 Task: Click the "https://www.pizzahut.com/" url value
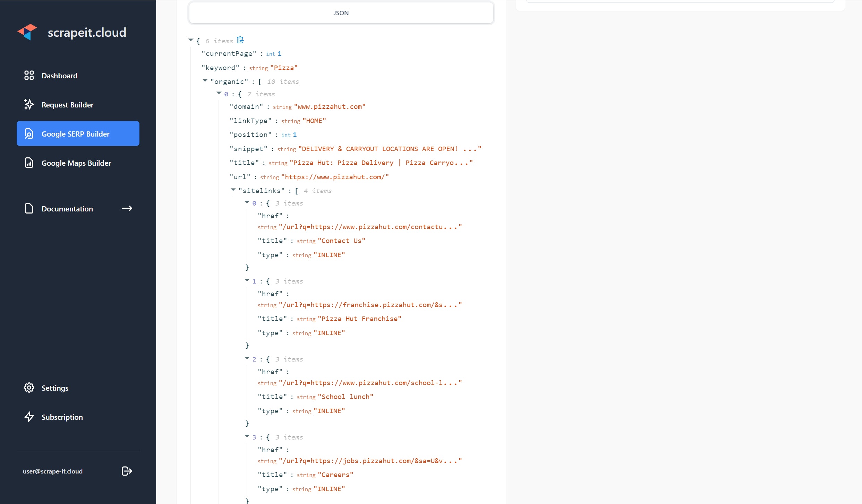point(335,177)
